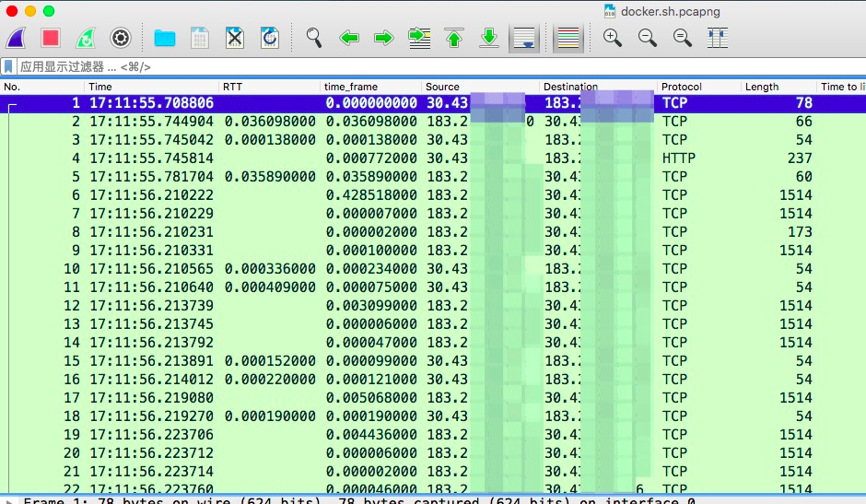Select packet 12 at 17:11:56.213739
This screenshot has height=504, width=866.
(433, 306)
